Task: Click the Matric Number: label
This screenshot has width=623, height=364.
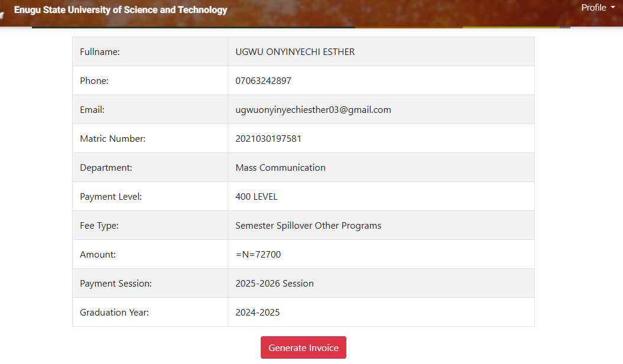Action: 112,139
